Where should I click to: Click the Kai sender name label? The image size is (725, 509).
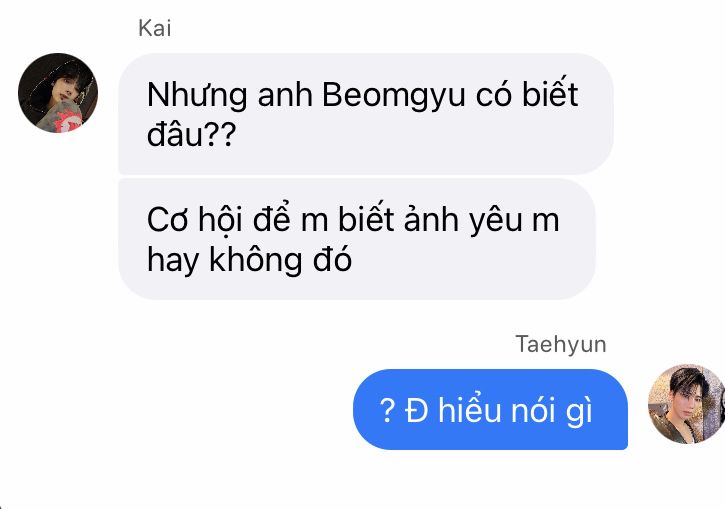coord(154,28)
